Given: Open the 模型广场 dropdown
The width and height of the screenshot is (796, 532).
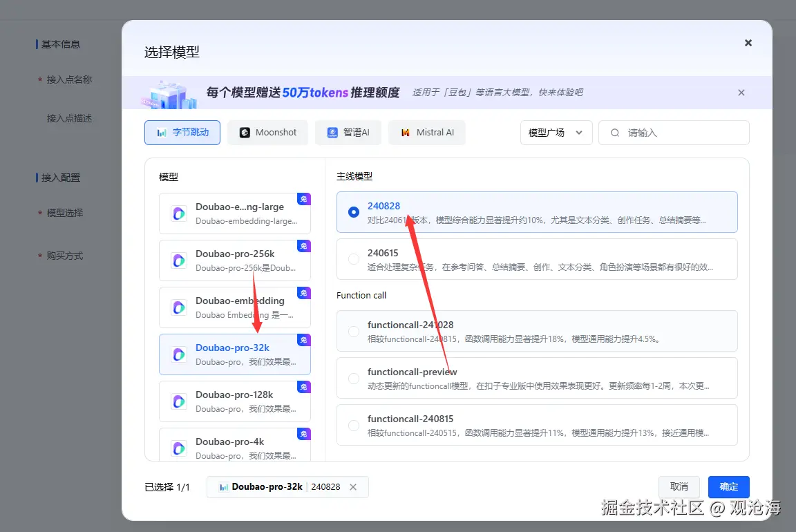Looking at the screenshot, I should point(556,133).
